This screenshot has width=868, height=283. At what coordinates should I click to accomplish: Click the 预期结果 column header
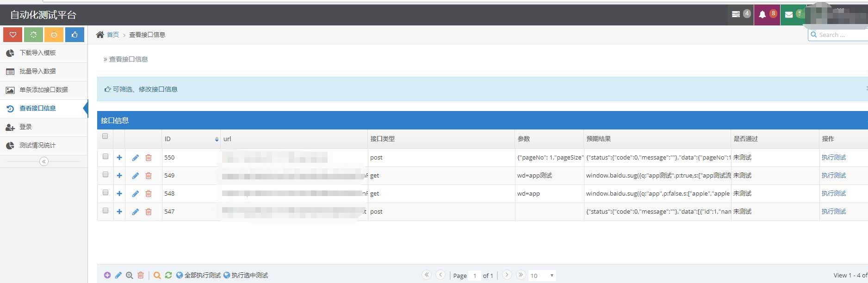pyautogui.click(x=657, y=139)
